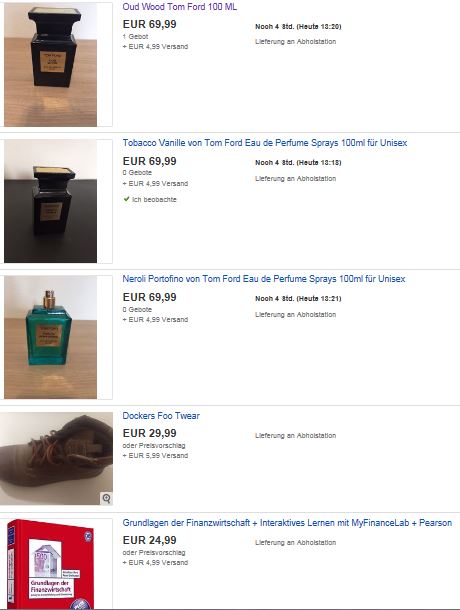Open the Neroli Portofino von Tom Ford listing
This screenshot has width=460, height=610.
(x=264, y=279)
